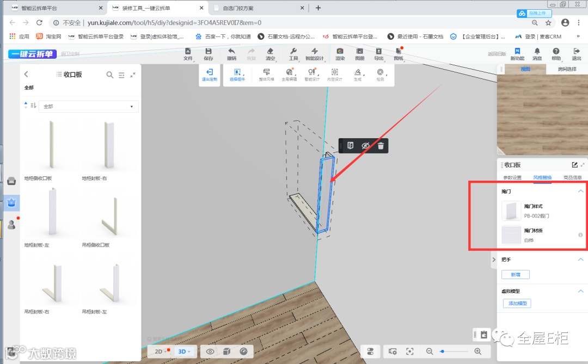Switch to 参数设置 tab
The image size is (588, 364).
512,177
